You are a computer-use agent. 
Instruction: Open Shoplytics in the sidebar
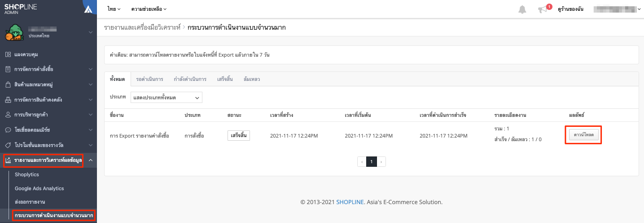[27, 174]
